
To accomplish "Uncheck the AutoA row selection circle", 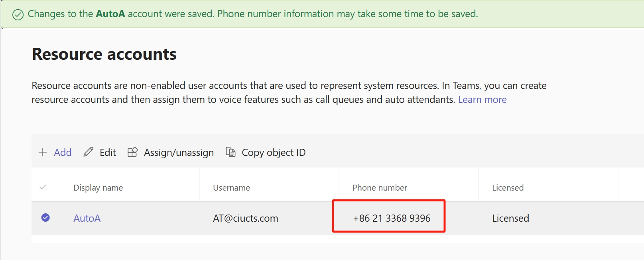I will 45,217.
